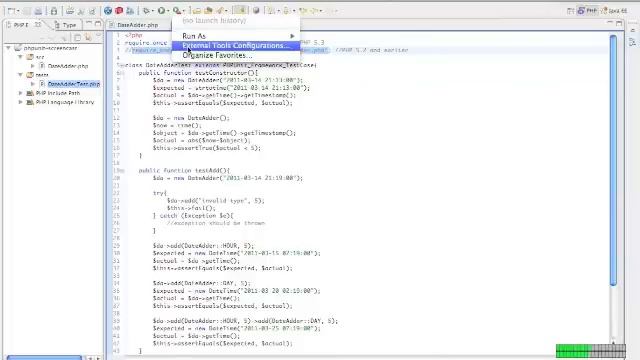Open the Run dropdown arrow

[x=168, y=11]
